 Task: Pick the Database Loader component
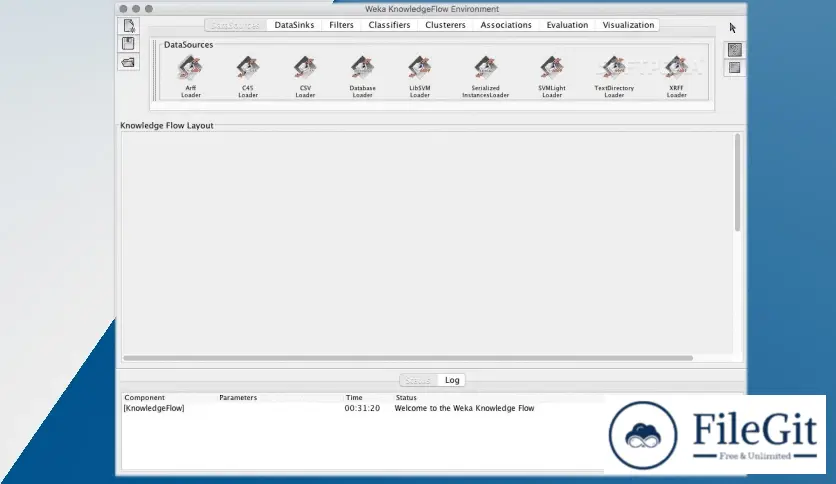tap(363, 77)
